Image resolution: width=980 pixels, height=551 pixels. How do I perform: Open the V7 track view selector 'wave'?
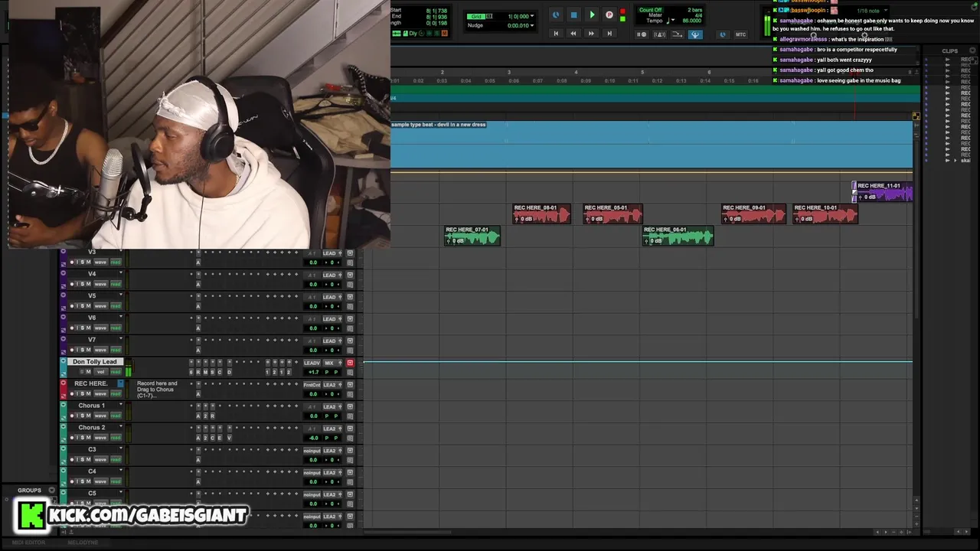100,350
